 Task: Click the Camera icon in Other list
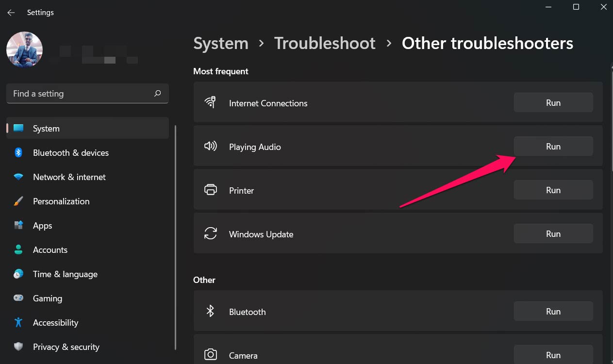(210, 354)
